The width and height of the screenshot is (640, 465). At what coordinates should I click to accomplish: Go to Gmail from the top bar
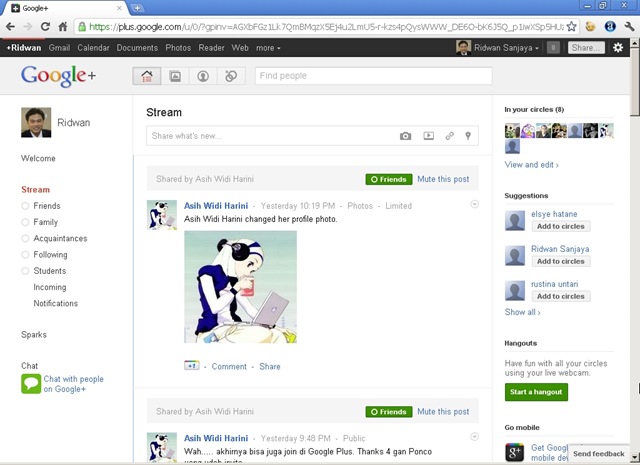[x=59, y=48]
